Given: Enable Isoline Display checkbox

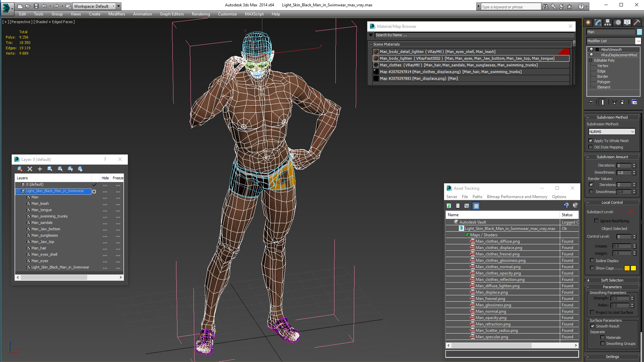Looking at the screenshot, I should (592, 261).
